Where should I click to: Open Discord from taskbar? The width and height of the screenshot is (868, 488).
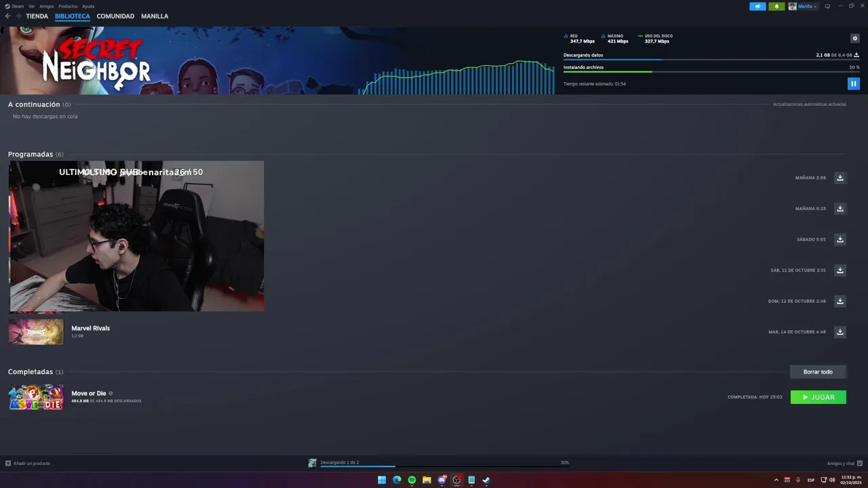pos(442,480)
